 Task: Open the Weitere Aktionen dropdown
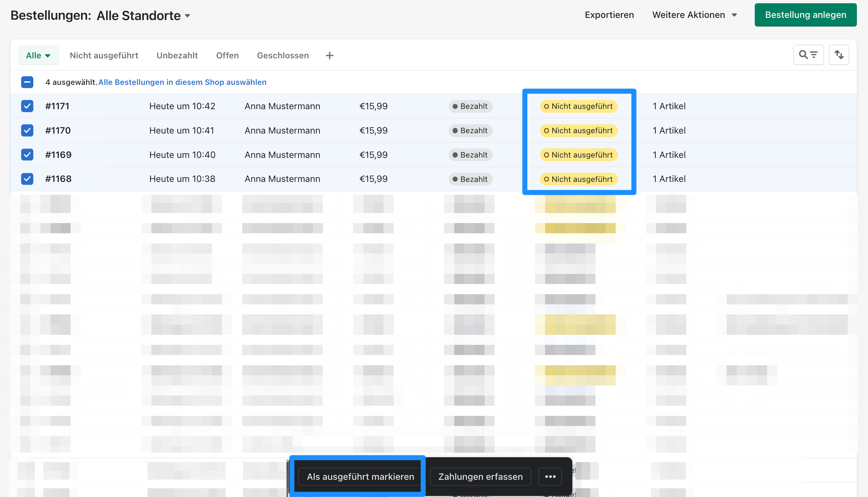(694, 15)
